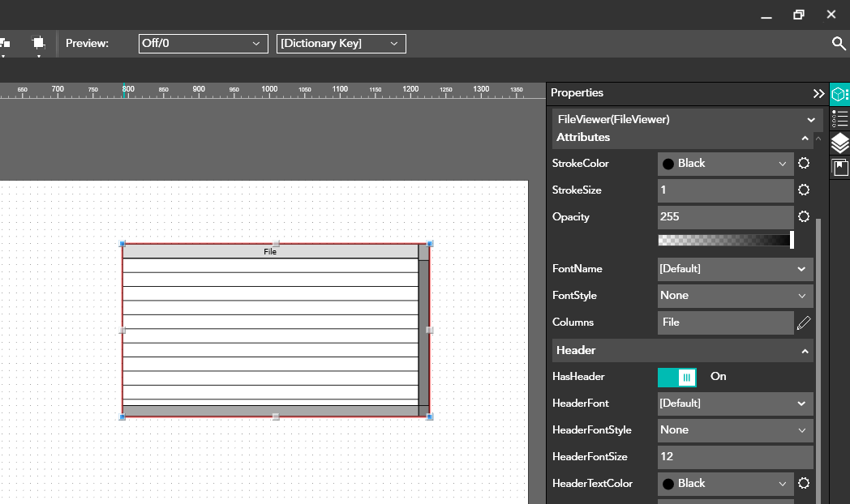850x504 pixels.
Task: Click the binding icon next to Opacity
Action: coord(803,217)
